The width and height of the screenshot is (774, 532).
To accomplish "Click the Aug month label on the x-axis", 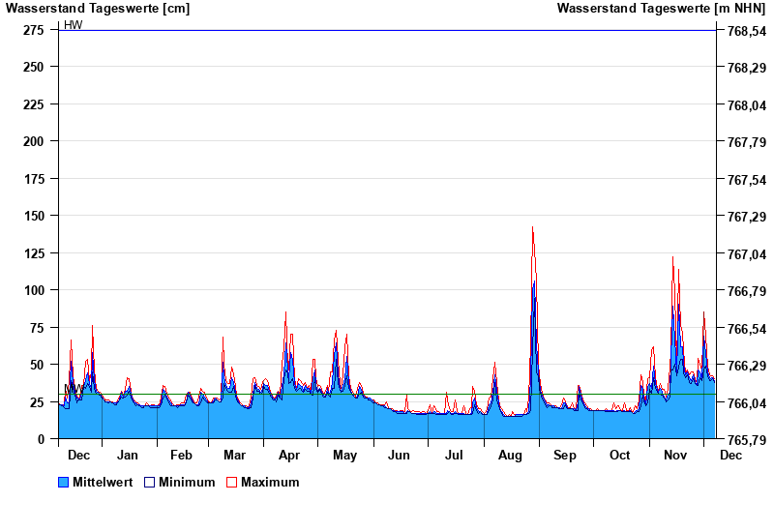I will (x=510, y=455).
